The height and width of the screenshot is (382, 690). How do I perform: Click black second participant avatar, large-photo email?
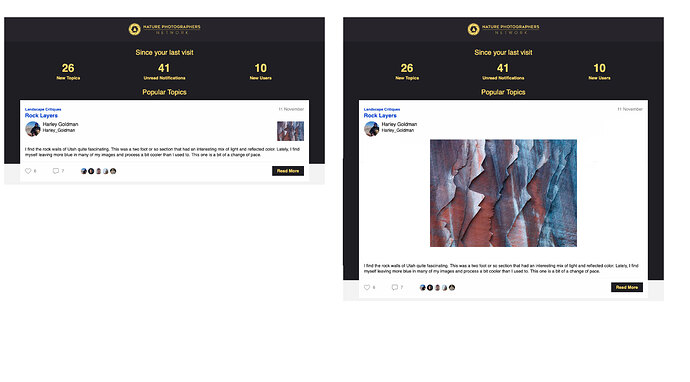pos(430,287)
